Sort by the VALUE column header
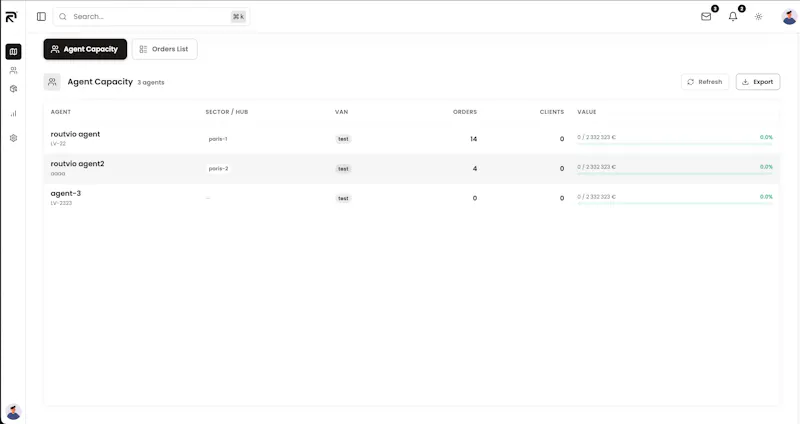 (587, 112)
